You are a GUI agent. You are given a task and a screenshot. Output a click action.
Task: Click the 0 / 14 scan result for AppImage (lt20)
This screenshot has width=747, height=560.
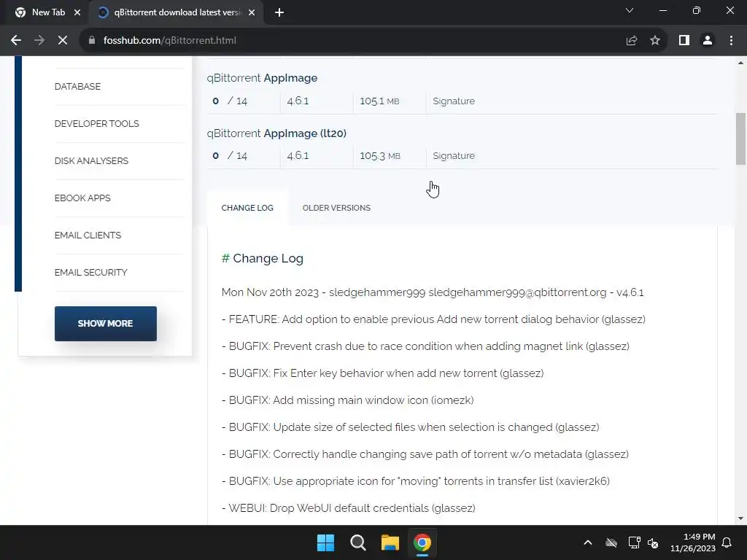[x=230, y=156]
